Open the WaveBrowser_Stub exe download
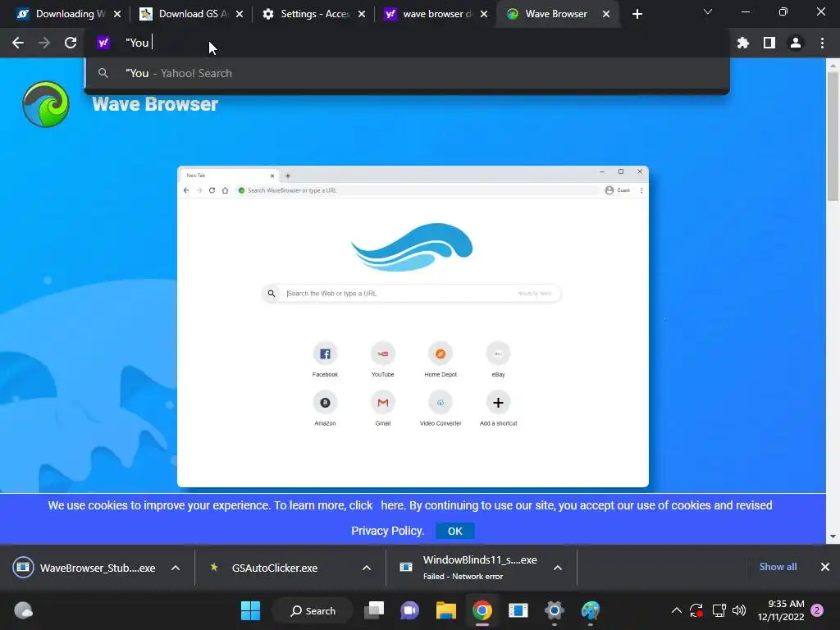840x630 pixels. click(x=85, y=568)
